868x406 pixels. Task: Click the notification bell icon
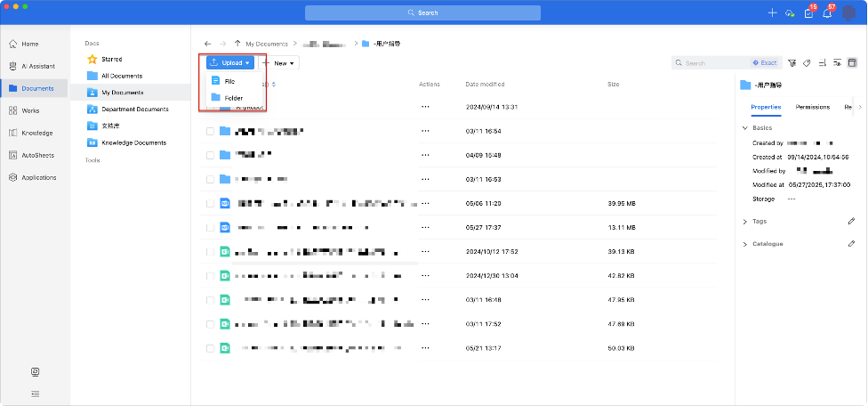[x=827, y=13]
